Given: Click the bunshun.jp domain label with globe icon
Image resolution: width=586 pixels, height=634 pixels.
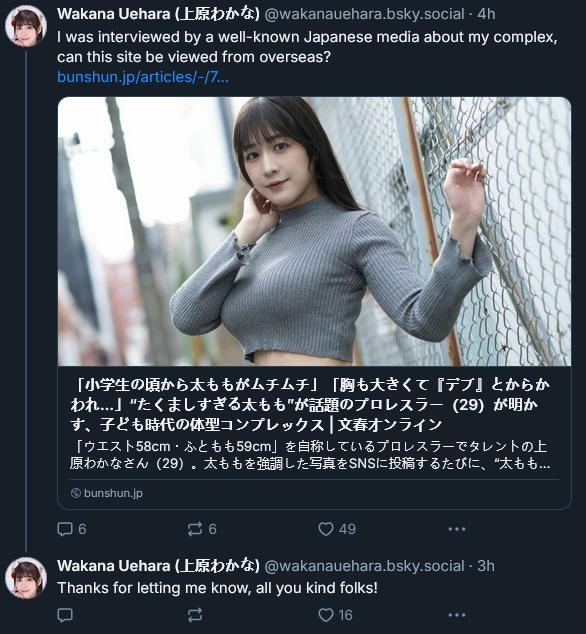Looking at the screenshot, I should point(107,493).
